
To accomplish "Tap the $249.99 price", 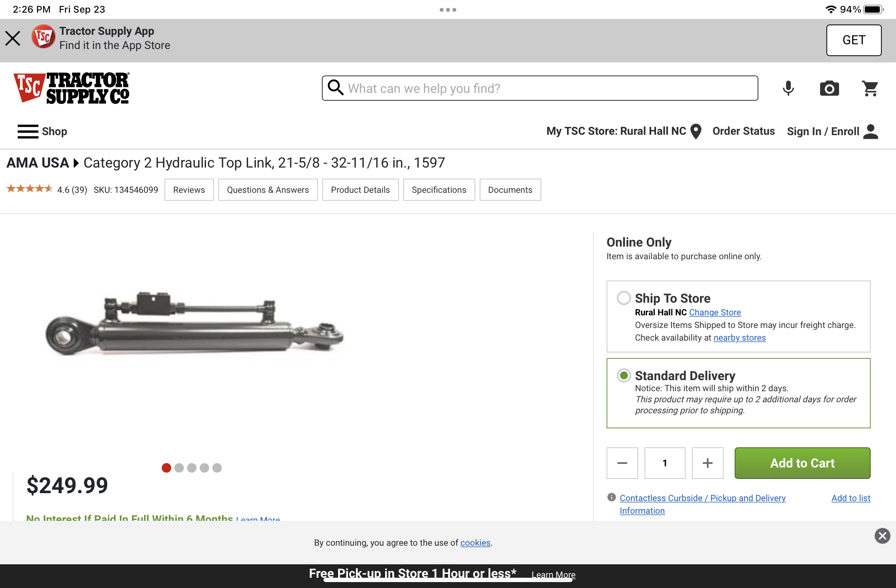I will click(67, 485).
